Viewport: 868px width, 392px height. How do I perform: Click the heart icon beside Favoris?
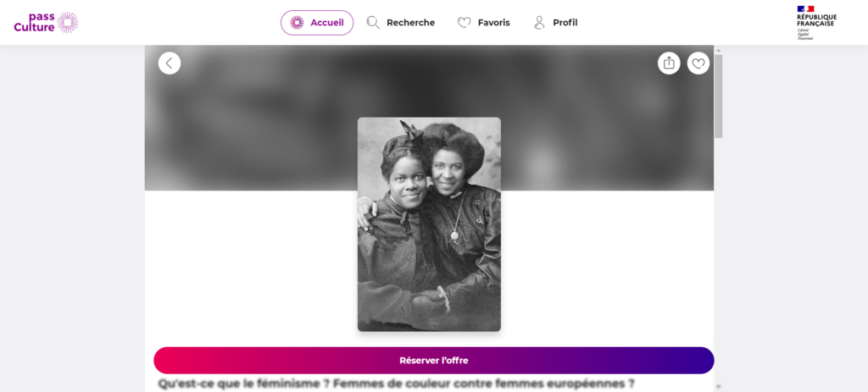pyautogui.click(x=464, y=23)
